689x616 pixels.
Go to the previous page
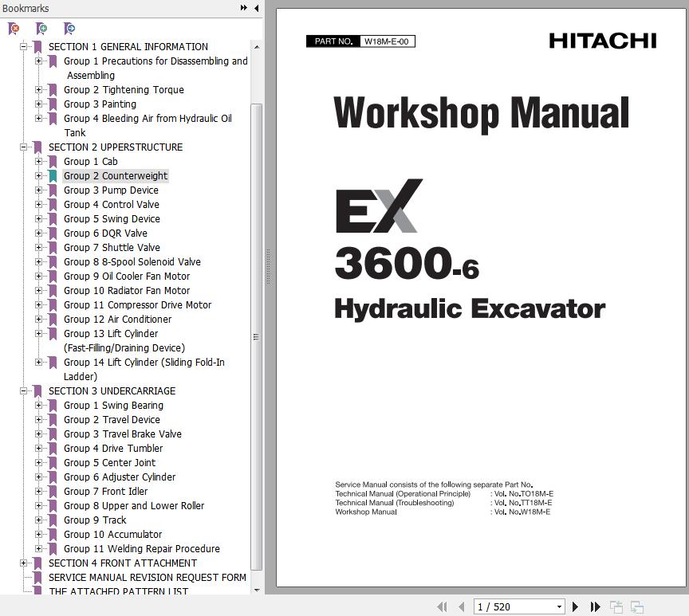462,606
